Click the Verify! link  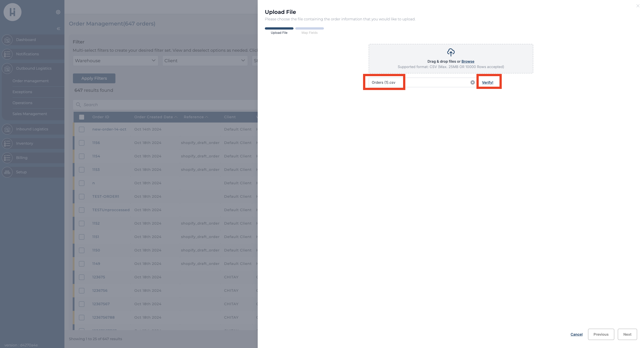(487, 82)
